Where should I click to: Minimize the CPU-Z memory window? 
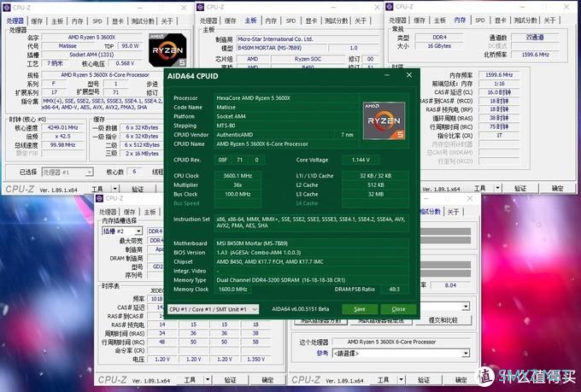(x=523, y=7)
